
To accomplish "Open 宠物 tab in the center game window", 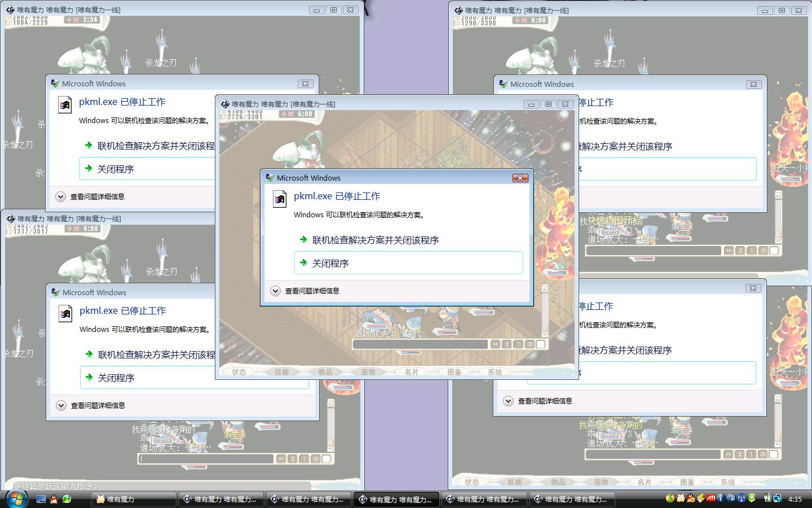I will tap(368, 372).
